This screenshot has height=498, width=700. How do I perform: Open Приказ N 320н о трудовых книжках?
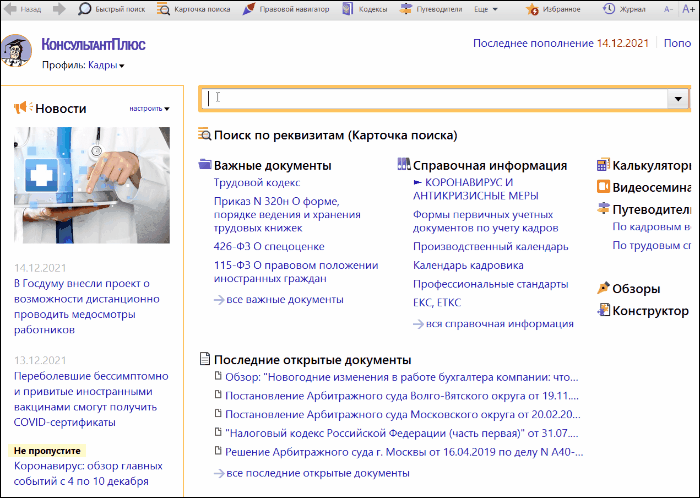(x=287, y=215)
